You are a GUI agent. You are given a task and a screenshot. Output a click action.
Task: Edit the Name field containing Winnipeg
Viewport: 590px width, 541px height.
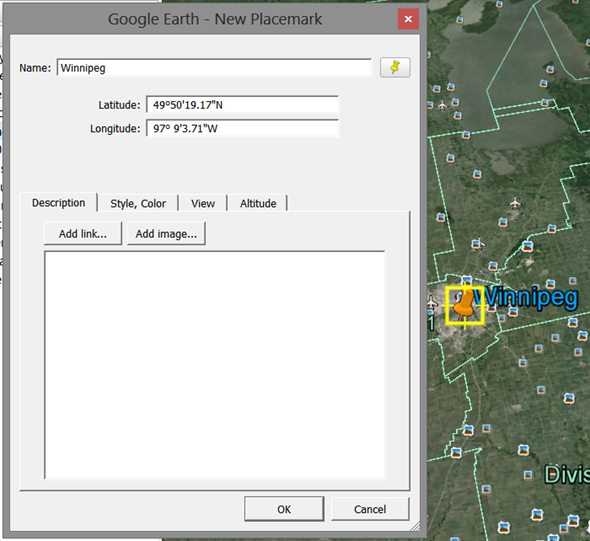pyautogui.click(x=214, y=68)
